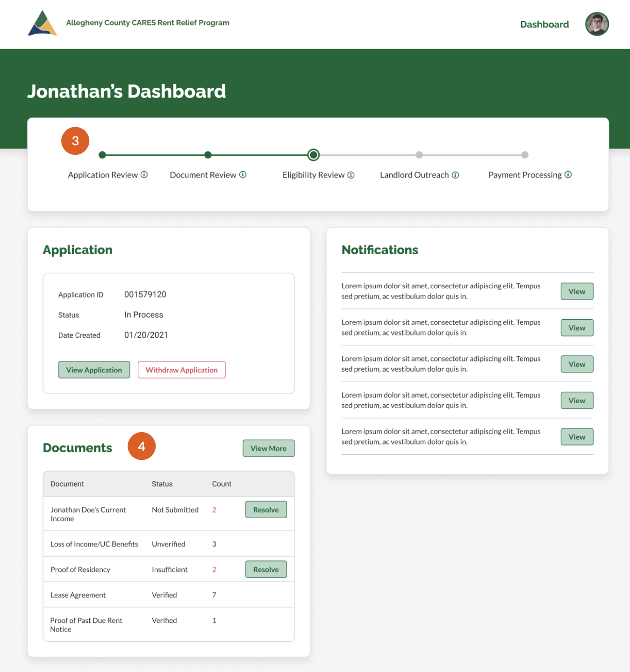Click info icon beside Landlord Outreach
Viewport: 630px width, 672px height.
tap(455, 175)
